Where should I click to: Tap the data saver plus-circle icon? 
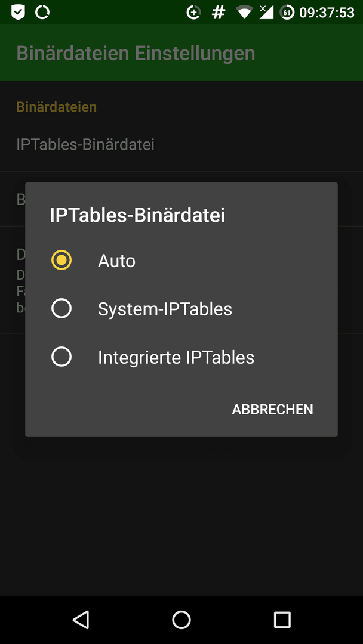193,13
